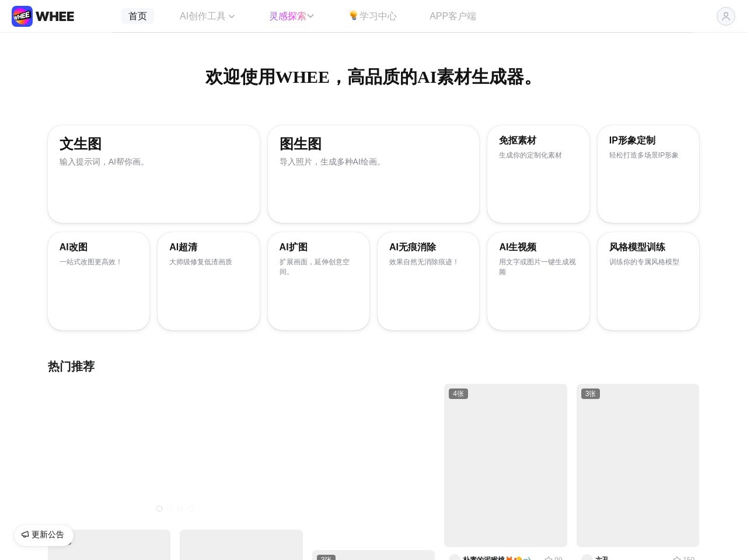The height and width of the screenshot is (560, 747).
Task: Click the 效果自然无消除痕迹！ description
Action: pos(424,262)
